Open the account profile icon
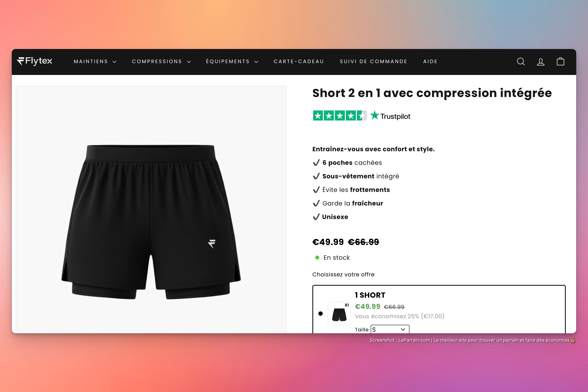Image resolution: width=588 pixels, height=392 pixels. pyautogui.click(x=541, y=62)
